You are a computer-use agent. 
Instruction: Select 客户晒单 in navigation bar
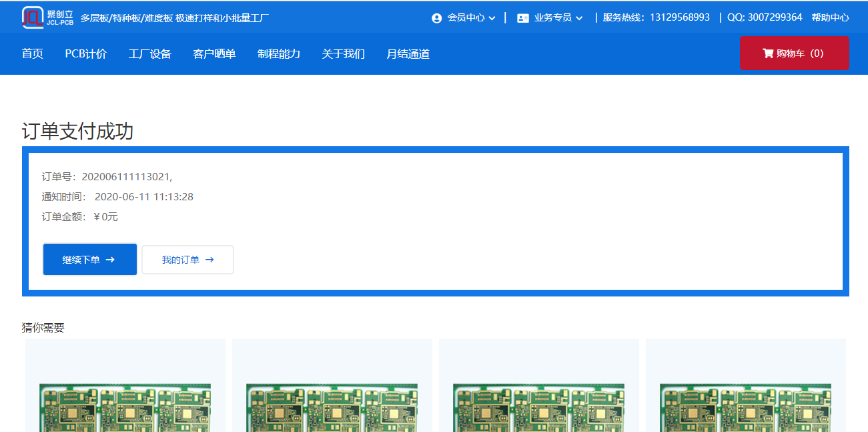(x=214, y=54)
